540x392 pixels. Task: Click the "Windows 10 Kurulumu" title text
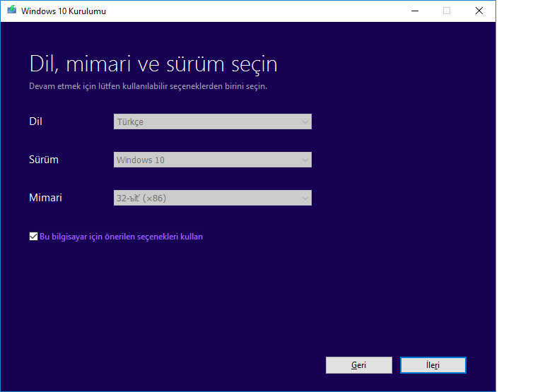(64, 11)
